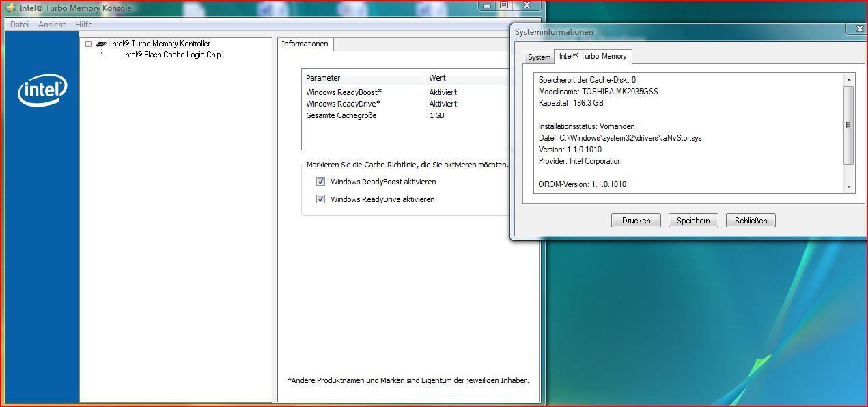Click the scrollbar thumb in Systeminformationen
868x407 pixels.
coord(849,125)
